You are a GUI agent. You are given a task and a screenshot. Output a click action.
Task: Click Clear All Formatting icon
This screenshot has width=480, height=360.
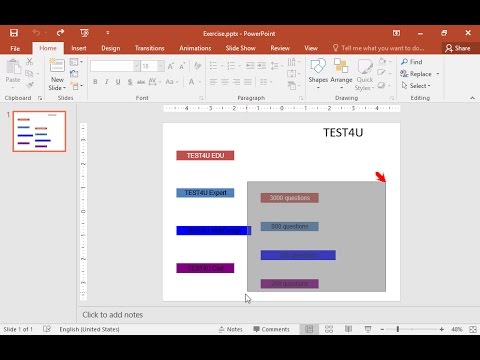tap(197, 66)
